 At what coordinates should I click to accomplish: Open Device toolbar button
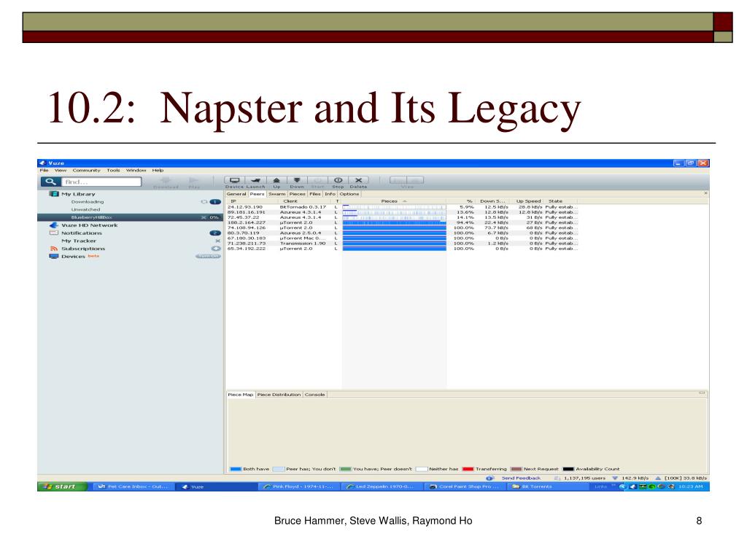click(234, 181)
